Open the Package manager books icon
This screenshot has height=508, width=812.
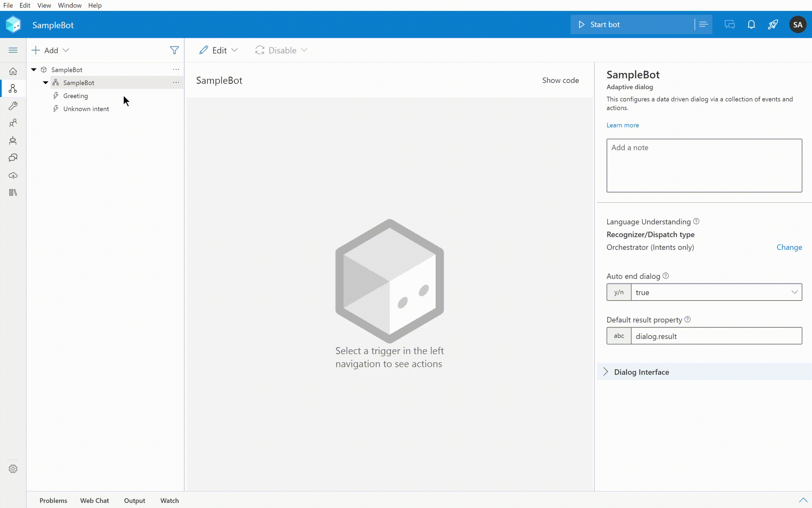tap(13, 192)
